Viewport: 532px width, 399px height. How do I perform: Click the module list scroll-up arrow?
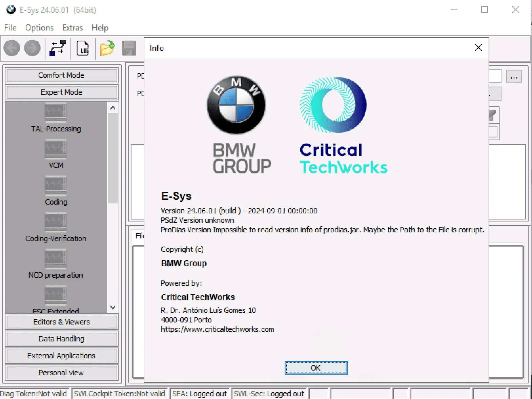point(113,108)
